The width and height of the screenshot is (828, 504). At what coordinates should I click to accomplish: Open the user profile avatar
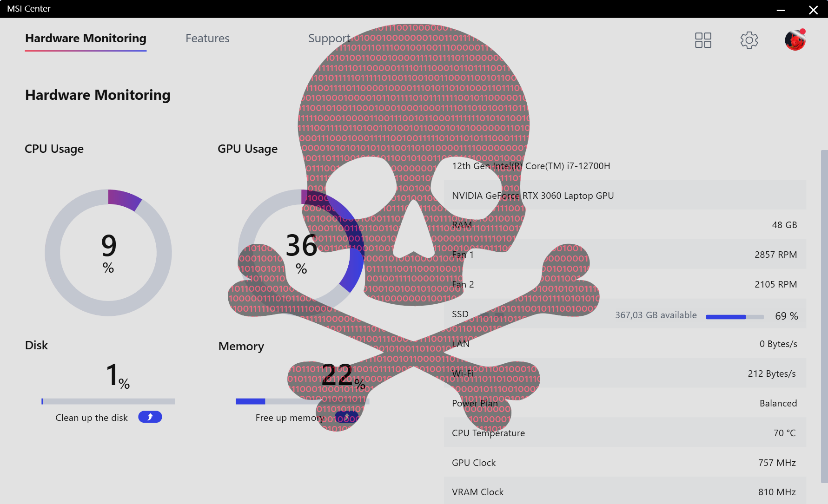coord(795,40)
